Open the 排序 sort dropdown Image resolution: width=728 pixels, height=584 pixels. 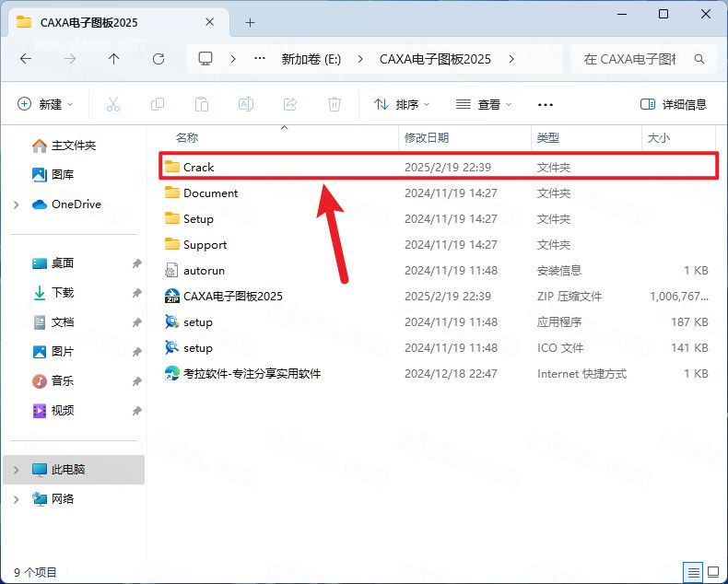tap(402, 104)
